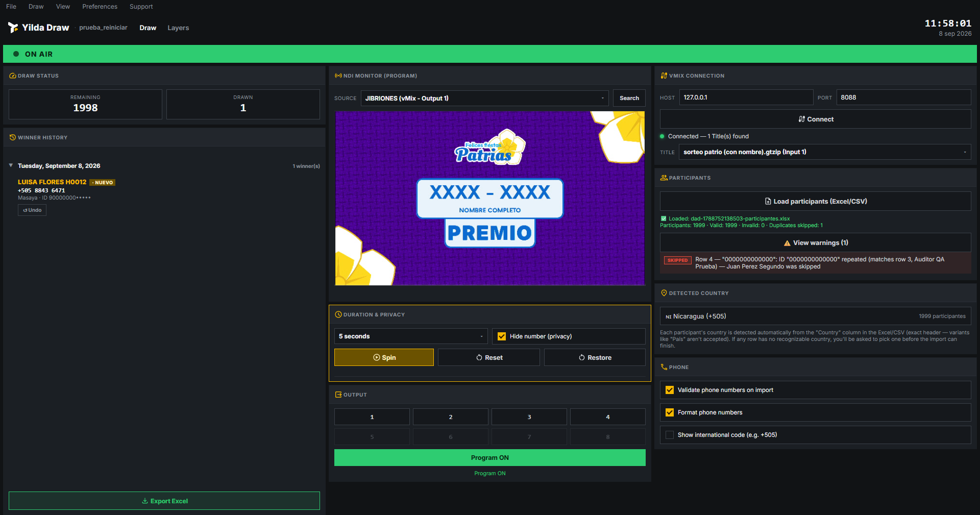Disable Hide number (privacy) checkbox
This screenshot has width=980, height=515.
pos(502,336)
